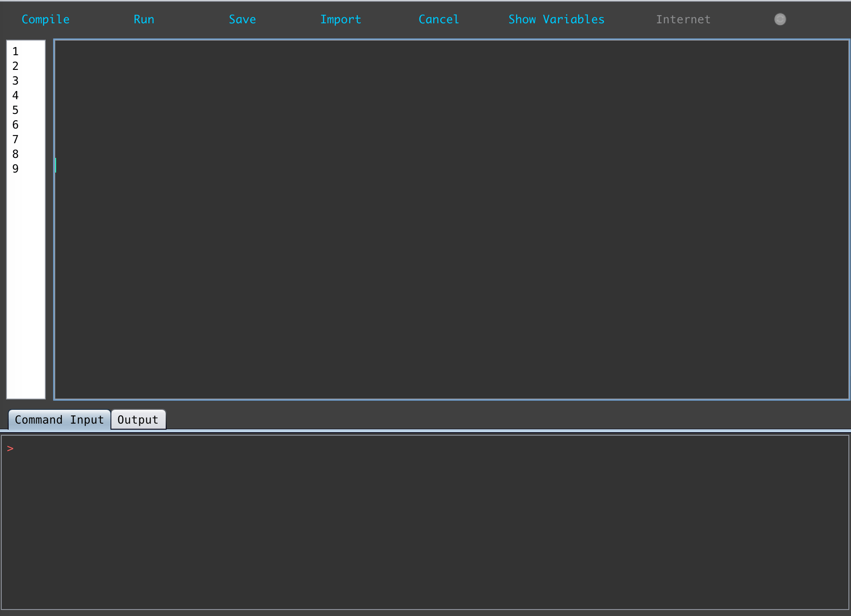851x616 pixels.
Task: Save the current code
Action: 242,19
